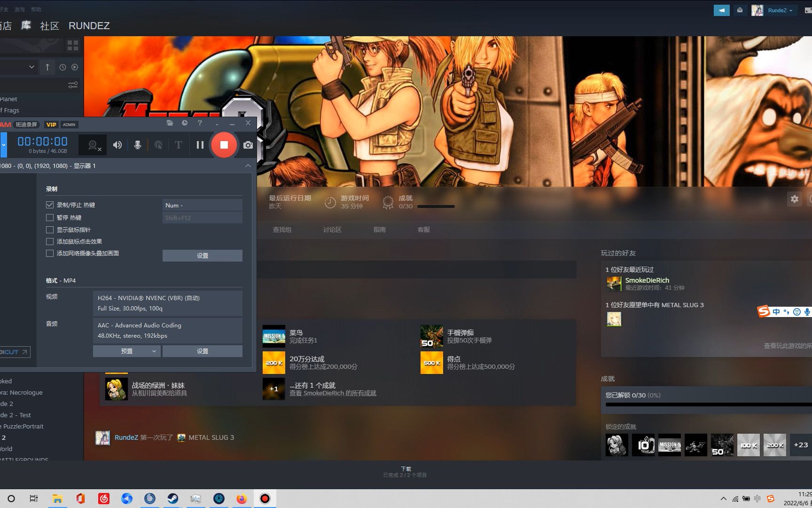Open Office from the taskbar
Viewport: 812px width, 508px height.
[80, 499]
